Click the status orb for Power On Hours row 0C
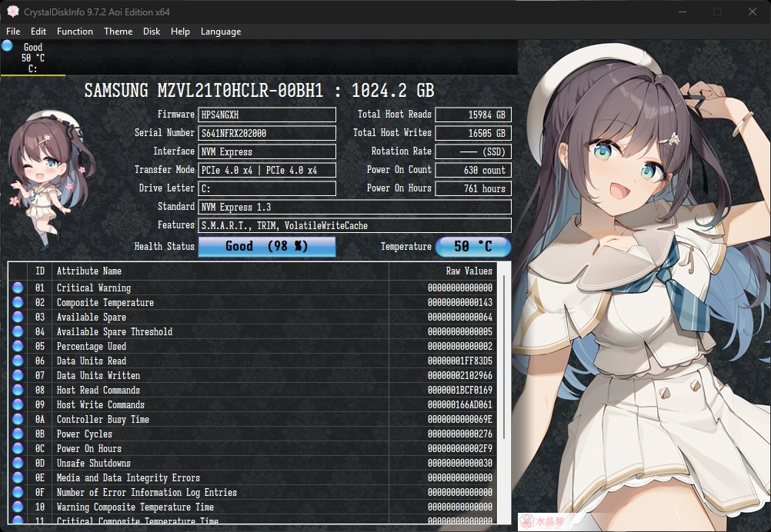The image size is (771, 532). [x=18, y=448]
